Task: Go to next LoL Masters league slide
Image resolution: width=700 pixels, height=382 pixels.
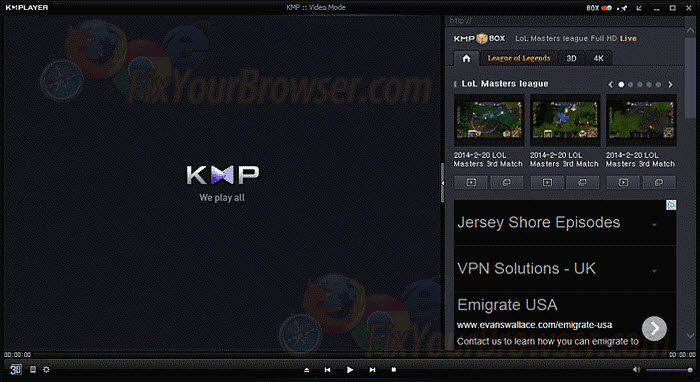Action: coord(670,84)
